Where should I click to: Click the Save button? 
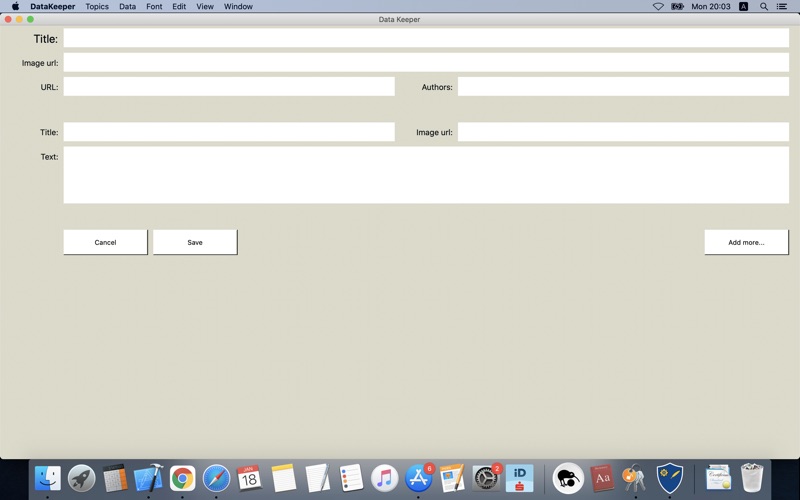(x=195, y=242)
